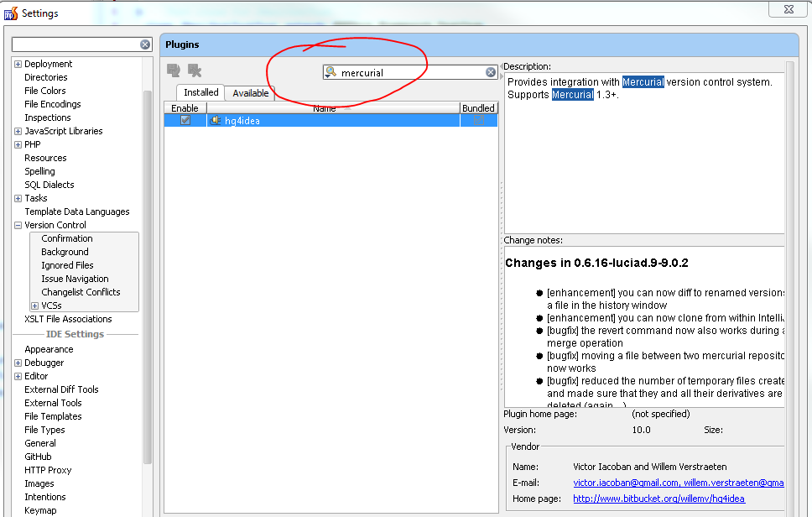Open HTTP Proxy settings
This screenshot has height=517, width=812.
point(48,471)
